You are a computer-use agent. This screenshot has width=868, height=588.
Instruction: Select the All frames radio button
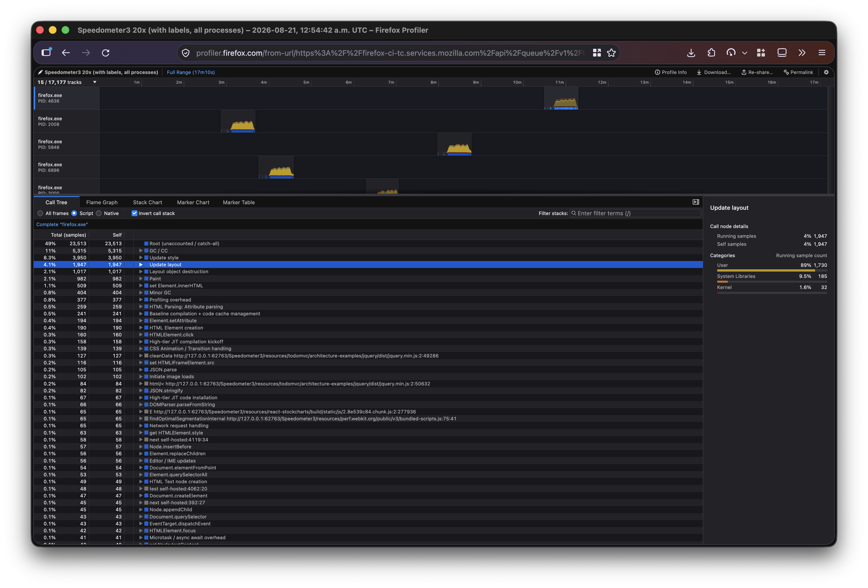coord(40,213)
